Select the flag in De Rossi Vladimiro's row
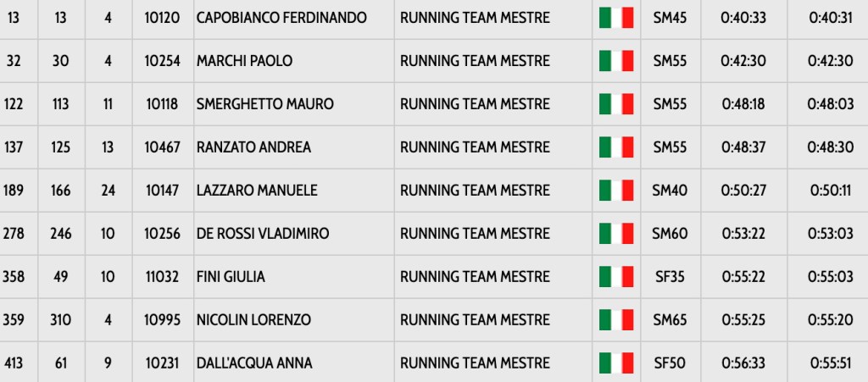868x382 pixels. pos(616,234)
